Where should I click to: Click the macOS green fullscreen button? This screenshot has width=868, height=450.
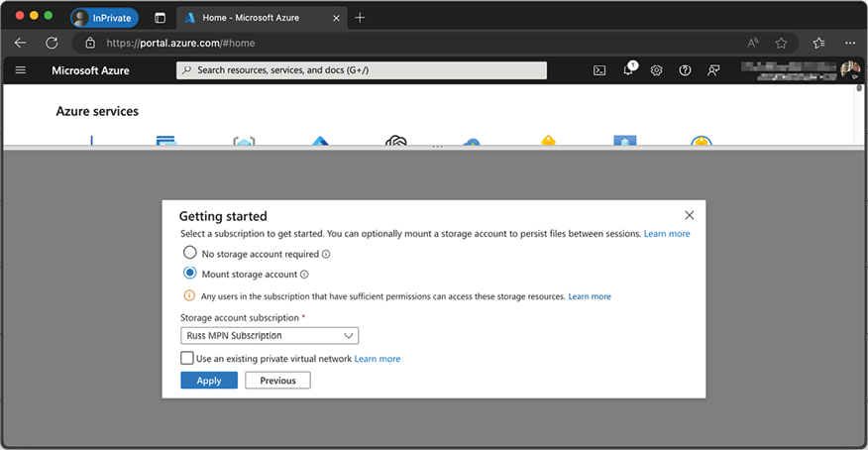[x=49, y=16]
